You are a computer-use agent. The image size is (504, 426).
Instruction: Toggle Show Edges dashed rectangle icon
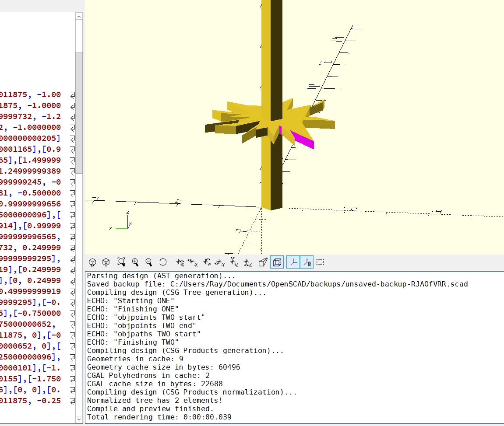tap(320, 262)
